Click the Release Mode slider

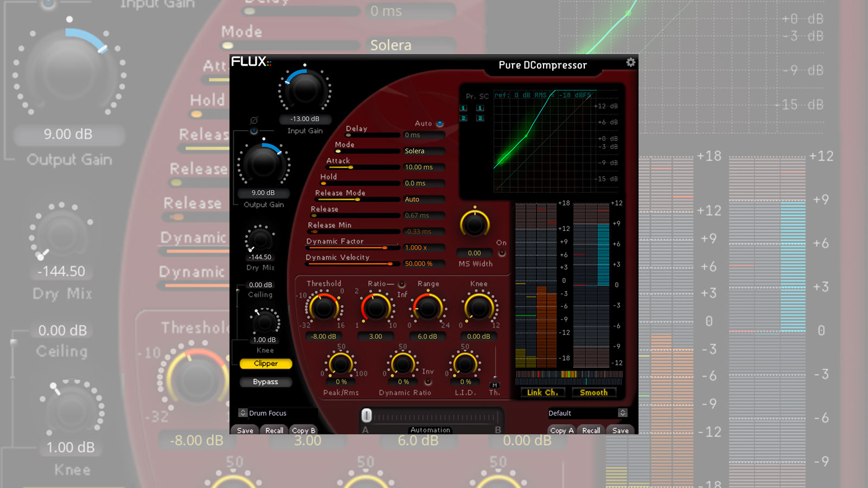358,200
